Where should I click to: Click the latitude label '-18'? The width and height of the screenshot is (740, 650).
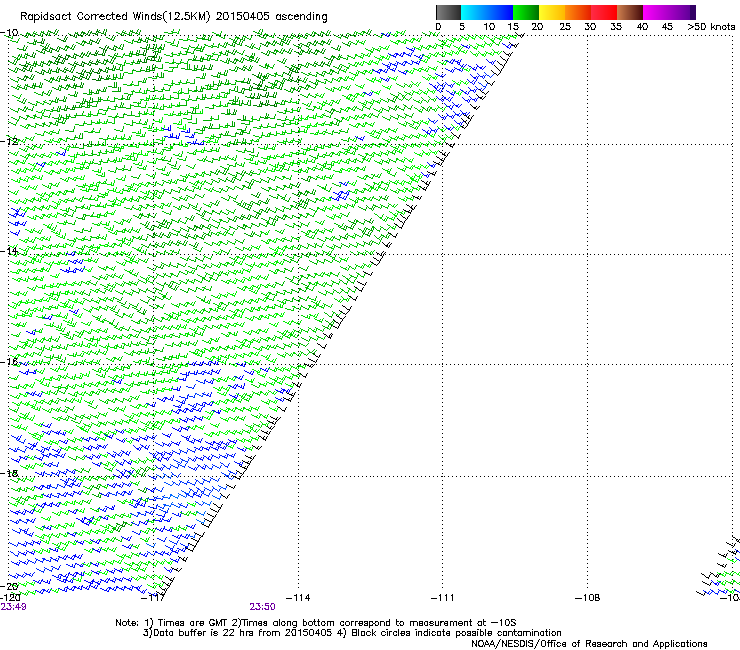pyautogui.click(x=9, y=473)
